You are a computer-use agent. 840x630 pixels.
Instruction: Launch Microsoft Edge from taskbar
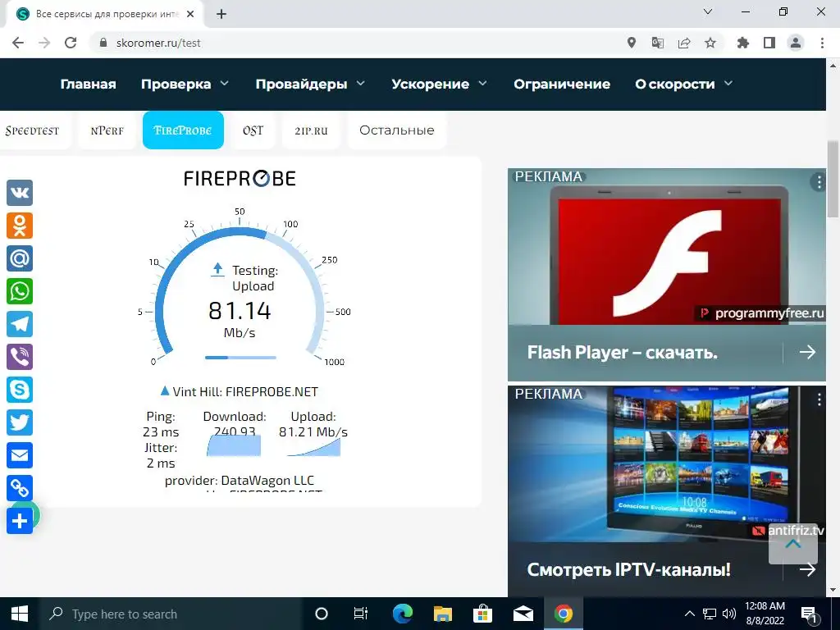point(402,614)
